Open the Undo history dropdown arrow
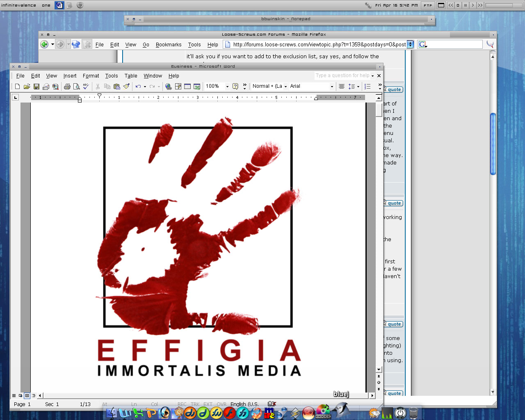525x420 pixels. click(145, 87)
